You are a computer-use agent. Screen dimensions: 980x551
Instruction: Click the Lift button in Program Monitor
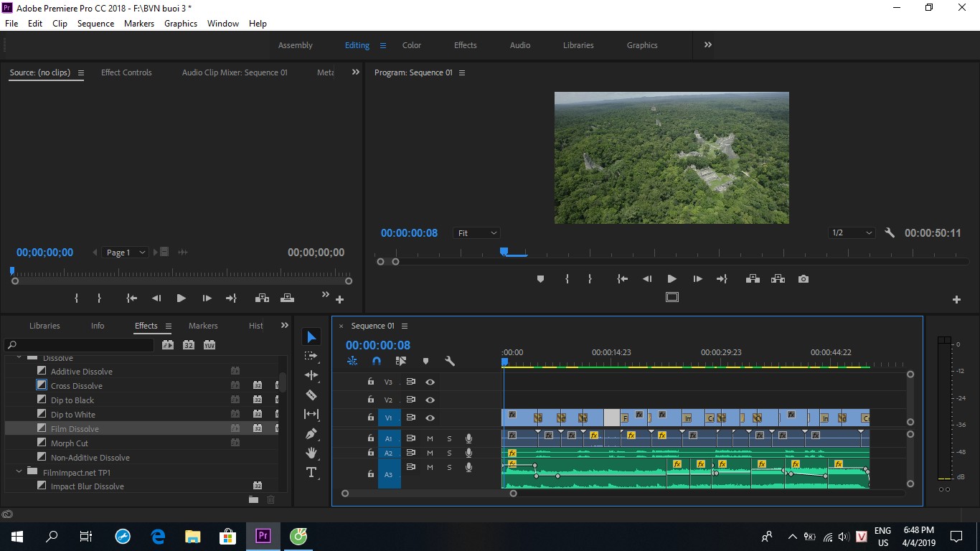pyautogui.click(x=753, y=279)
